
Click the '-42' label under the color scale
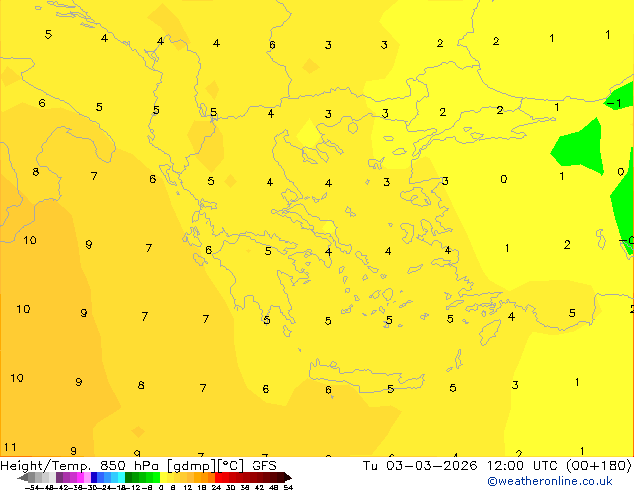pyautogui.click(x=61, y=487)
